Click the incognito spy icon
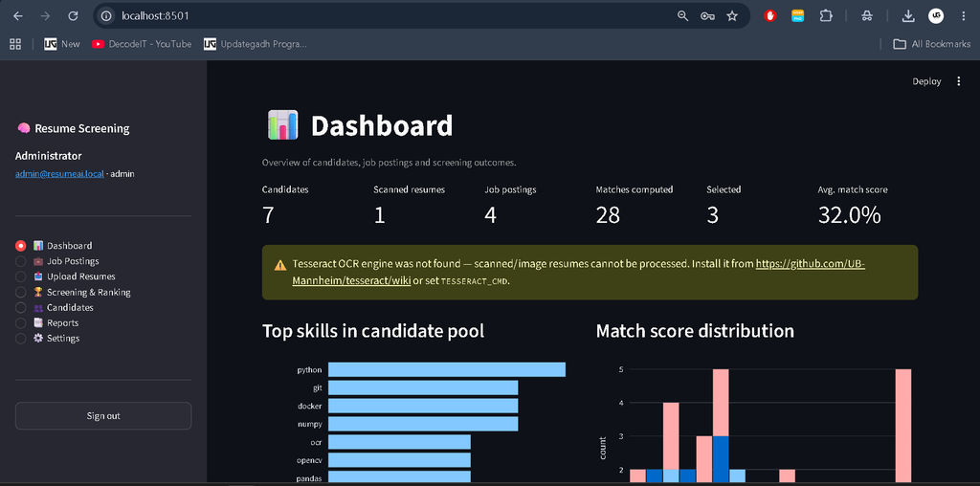Viewport: 980px width, 486px height. (866, 16)
